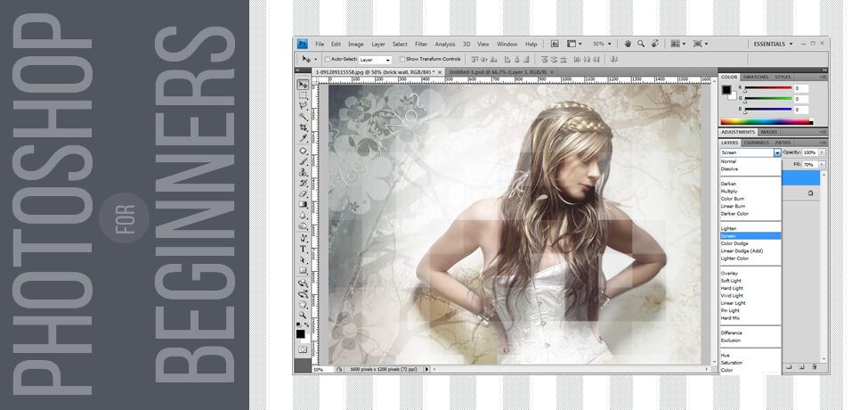
Task: Select the Brush tool
Action: (303, 162)
